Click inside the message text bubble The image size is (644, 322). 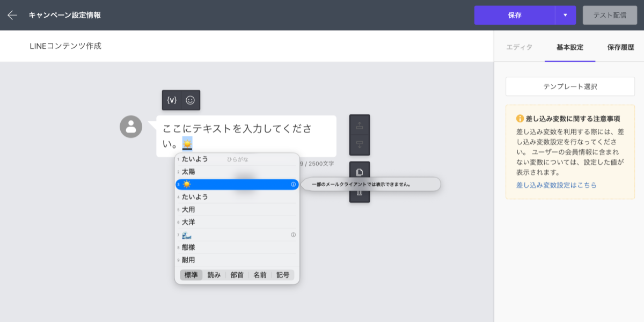click(246, 136)
